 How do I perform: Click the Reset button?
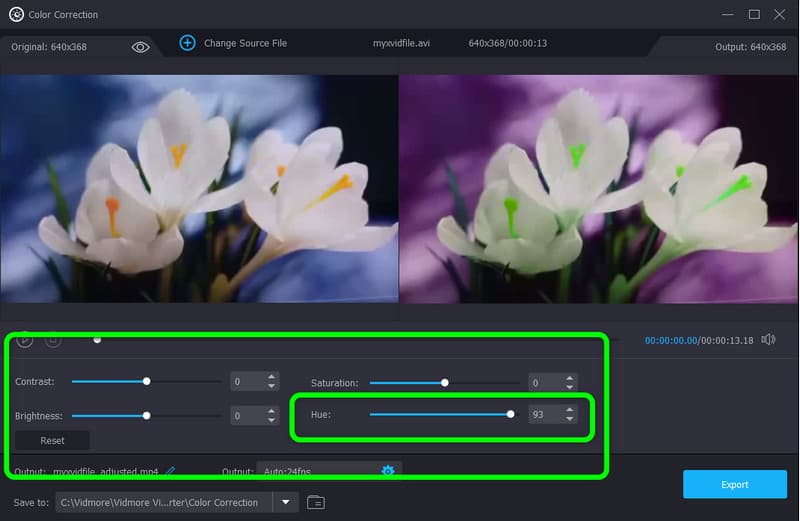(52, 440)
